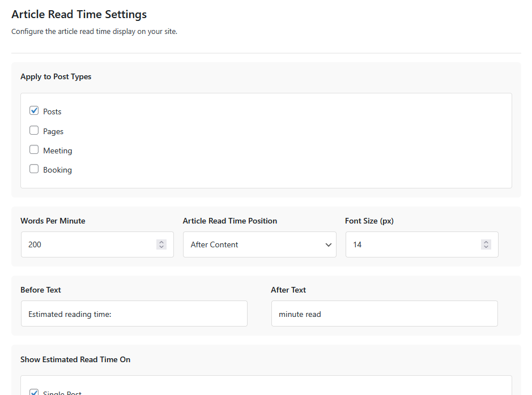Enable the Booking post type

coord(34,169)
